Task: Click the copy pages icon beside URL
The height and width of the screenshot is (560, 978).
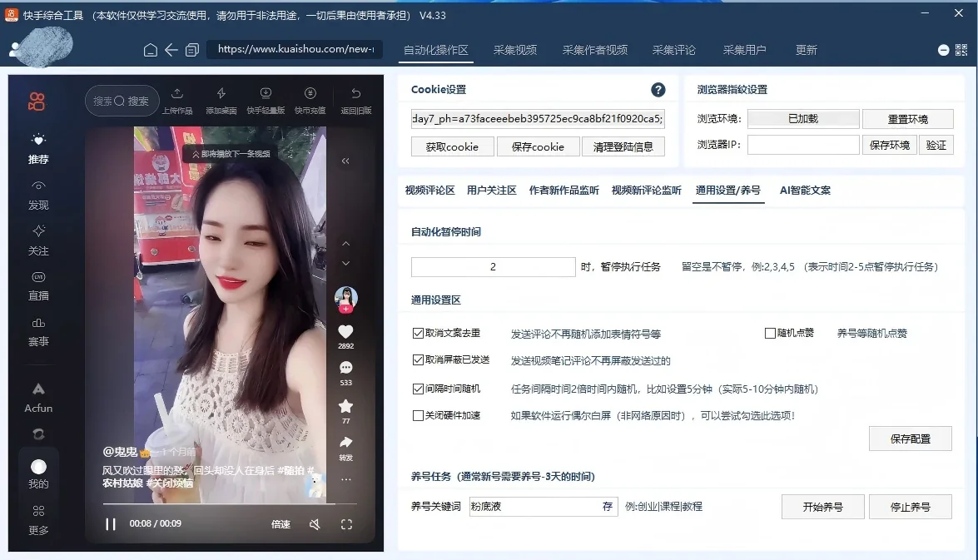Action: click(x=192, y=50)
